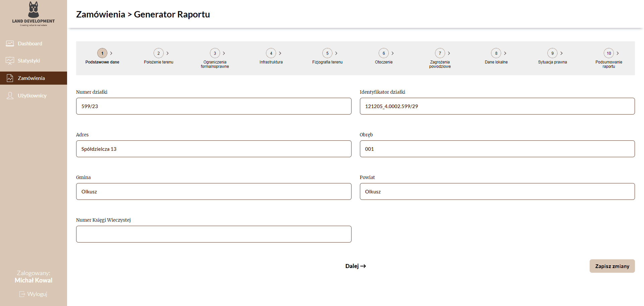
Task: Click Dalej to proceed forward
Action: [x=356, y=266]
